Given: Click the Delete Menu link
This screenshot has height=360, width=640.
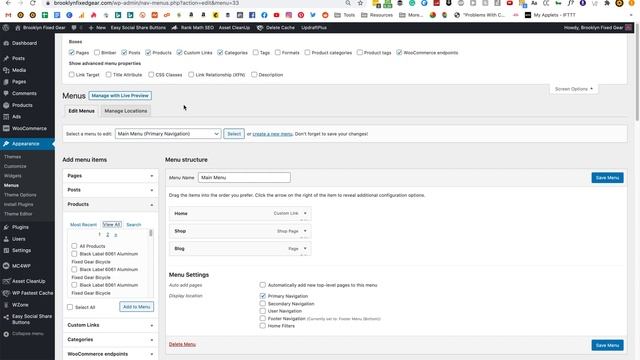Looking at the screenshot, I should tap(182, 344).
